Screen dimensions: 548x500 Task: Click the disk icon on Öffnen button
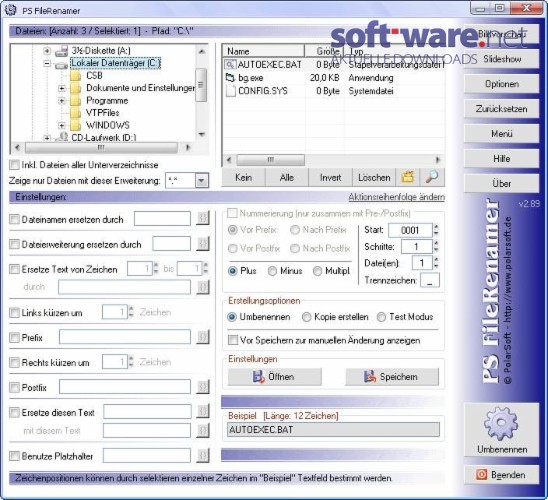click(258, 377)
